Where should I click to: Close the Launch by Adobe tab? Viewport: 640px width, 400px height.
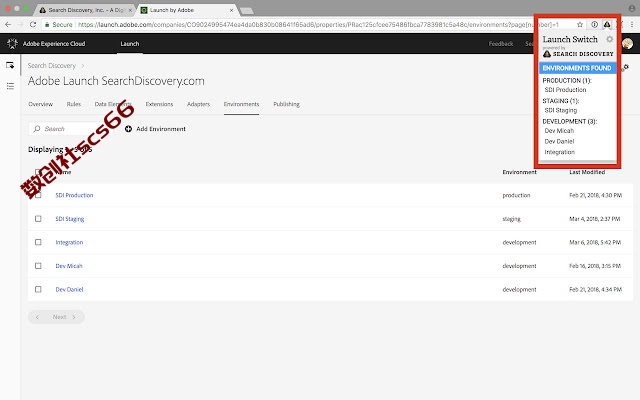231,10
